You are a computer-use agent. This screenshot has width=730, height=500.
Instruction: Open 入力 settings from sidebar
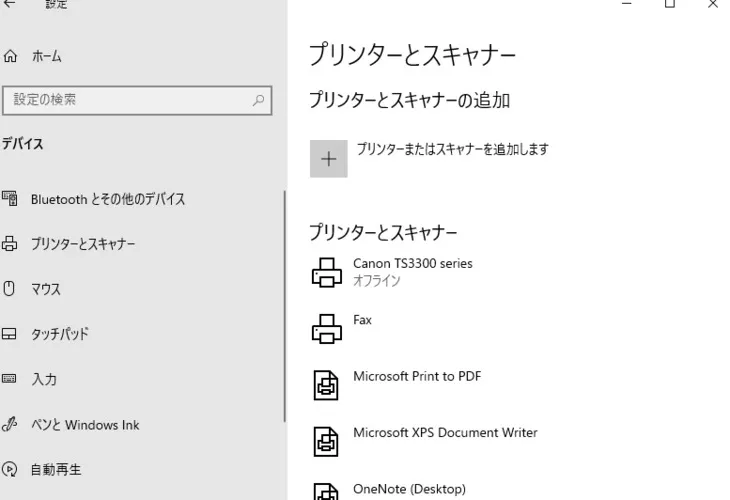(43, 379)
